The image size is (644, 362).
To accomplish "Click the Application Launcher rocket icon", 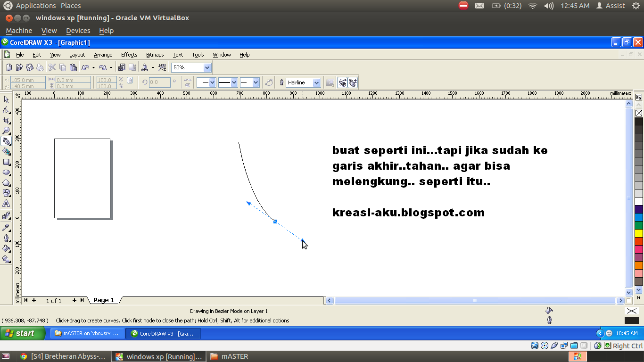I will pos(145,67).
